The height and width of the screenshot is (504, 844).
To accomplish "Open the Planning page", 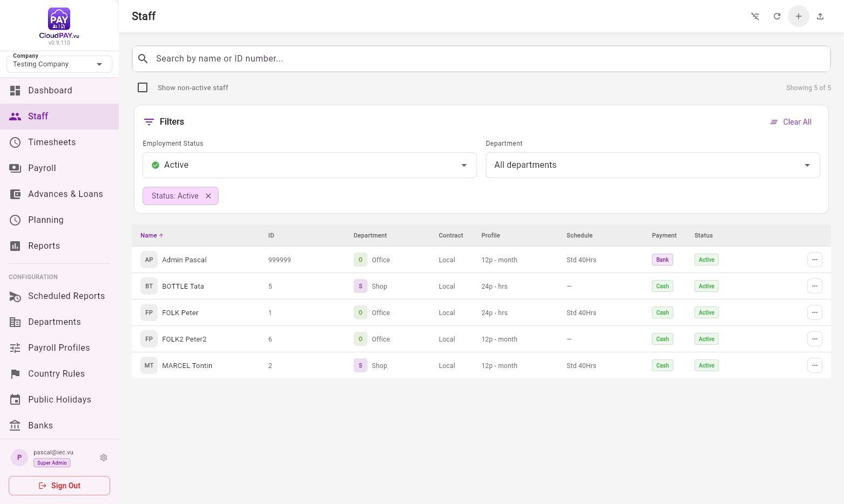I will [59, 220].
